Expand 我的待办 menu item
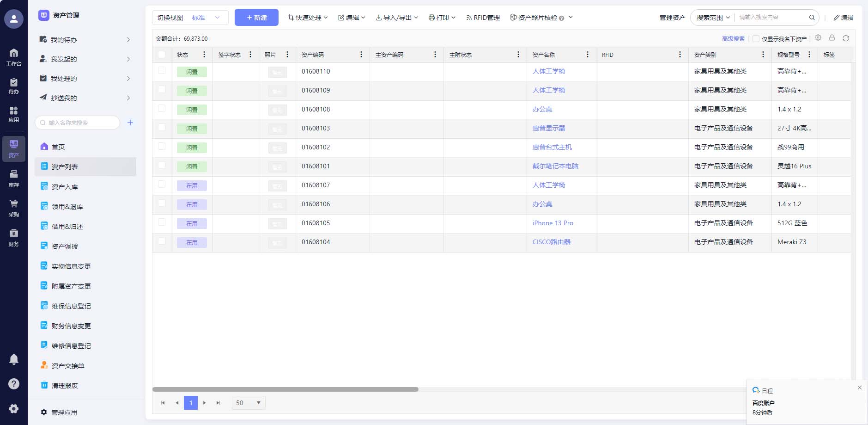This screenshot has width=868, height=425. 85,40
